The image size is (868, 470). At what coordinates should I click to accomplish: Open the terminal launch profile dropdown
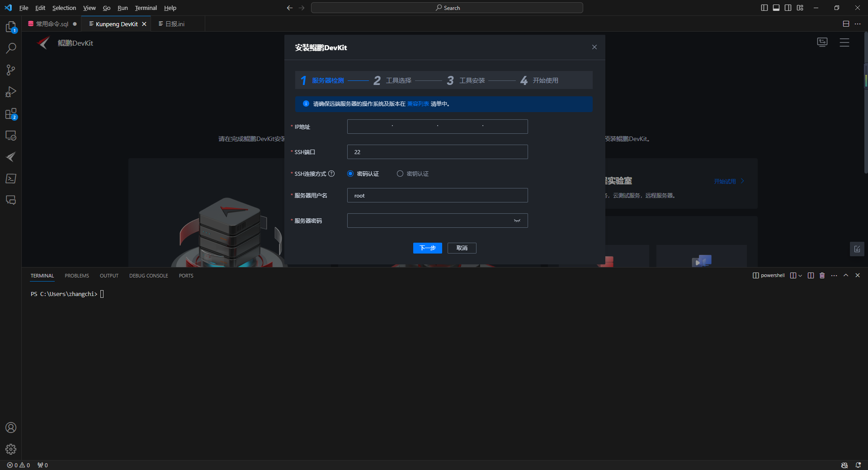(x=800, y=275)
